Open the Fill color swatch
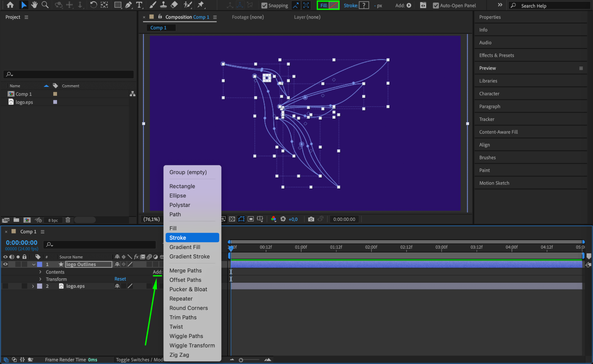The width and height of the screenshot is (593, 364). pos(333,5)
